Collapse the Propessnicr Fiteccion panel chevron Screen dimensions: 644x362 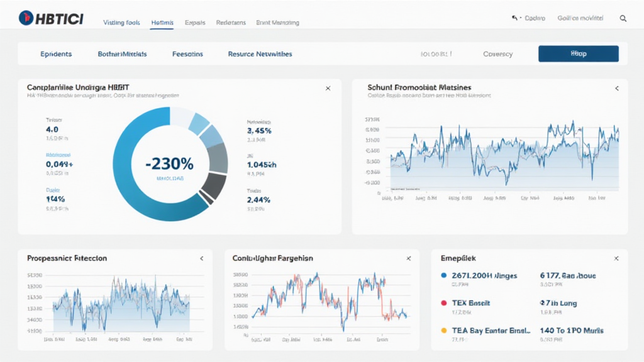pos(201,258)
